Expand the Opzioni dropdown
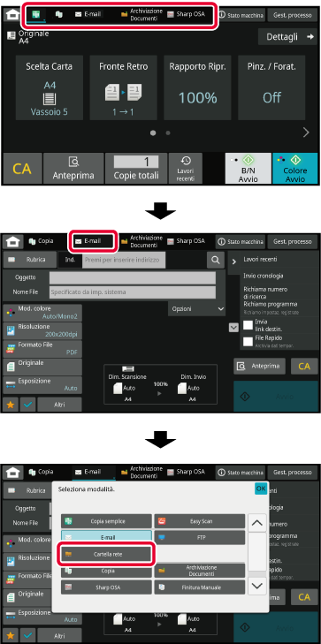This screenshot has width=321, height=644. click(x=197, y=308)
